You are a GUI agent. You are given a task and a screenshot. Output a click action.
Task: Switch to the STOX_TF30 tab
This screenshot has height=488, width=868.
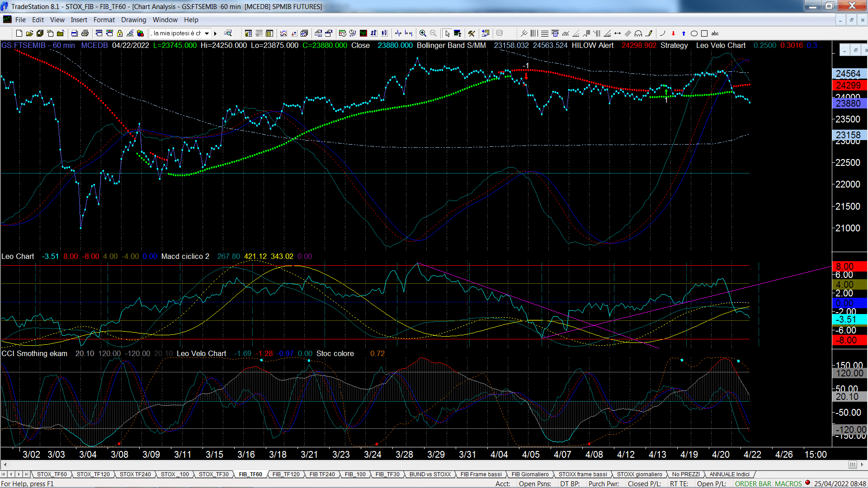tap(214, 474)
